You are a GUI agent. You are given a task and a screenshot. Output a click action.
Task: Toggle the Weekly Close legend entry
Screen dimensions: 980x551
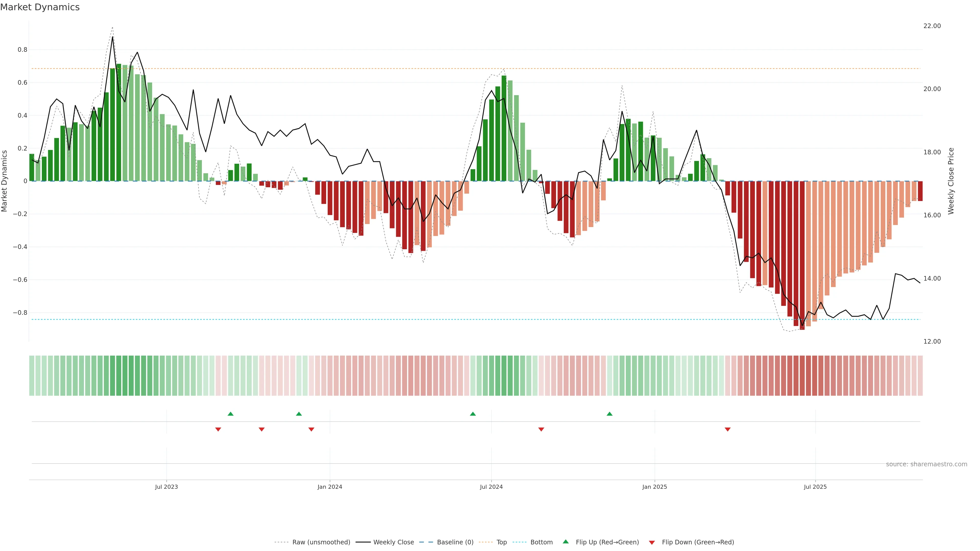(x=393, y=542)
